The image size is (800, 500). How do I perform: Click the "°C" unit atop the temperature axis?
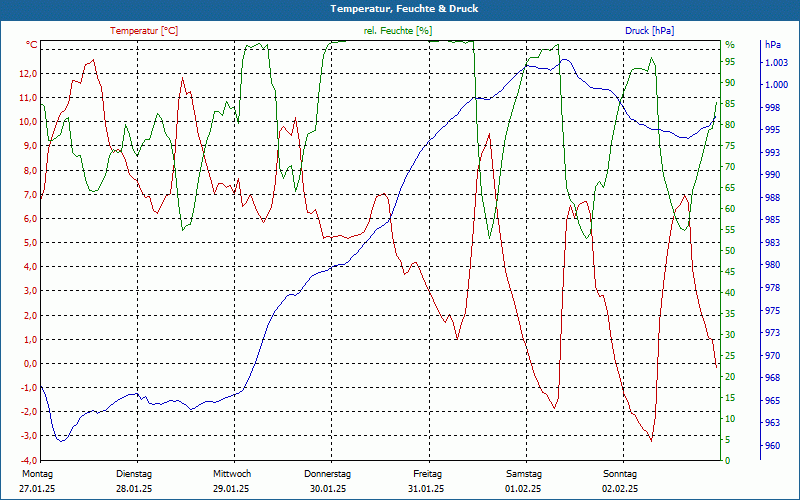(32, 45)
